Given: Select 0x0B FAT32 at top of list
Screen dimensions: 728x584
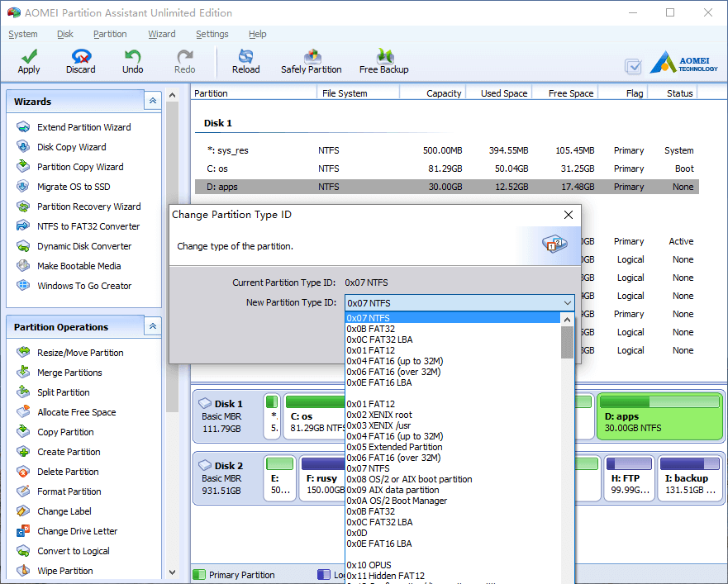Looking at the screenshot, I should pyautogui.click(x=453, y=329).
